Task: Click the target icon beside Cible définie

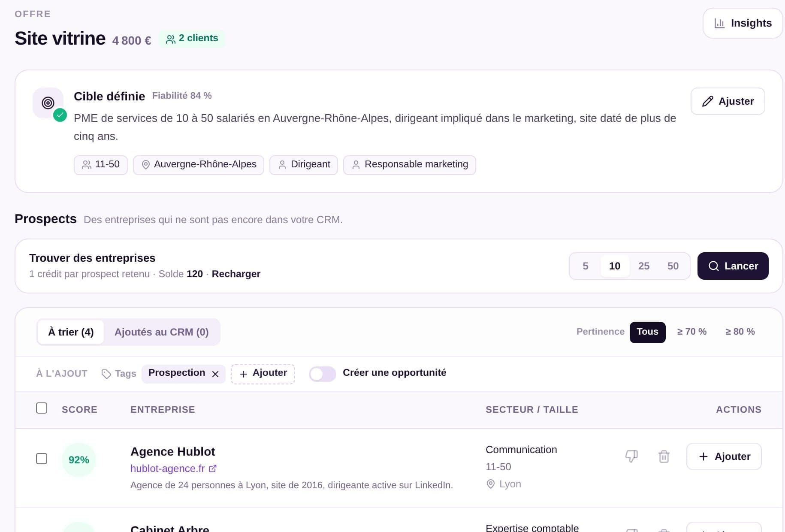Action: 48,103
